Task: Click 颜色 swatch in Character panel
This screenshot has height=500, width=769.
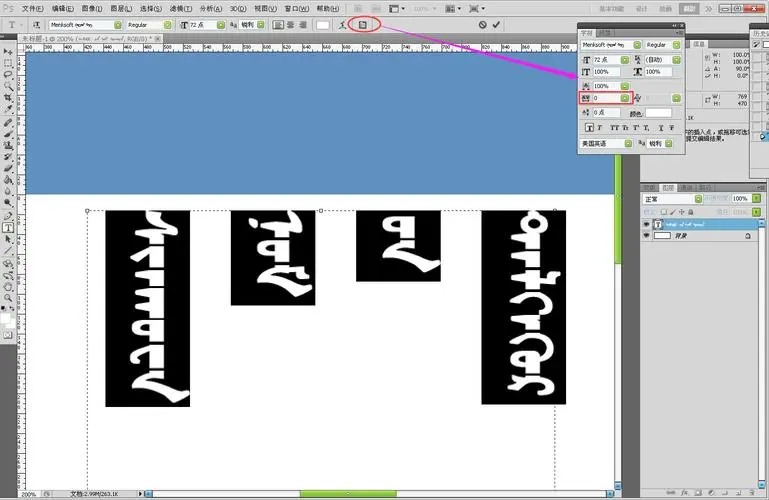Action: click(658, 113)
